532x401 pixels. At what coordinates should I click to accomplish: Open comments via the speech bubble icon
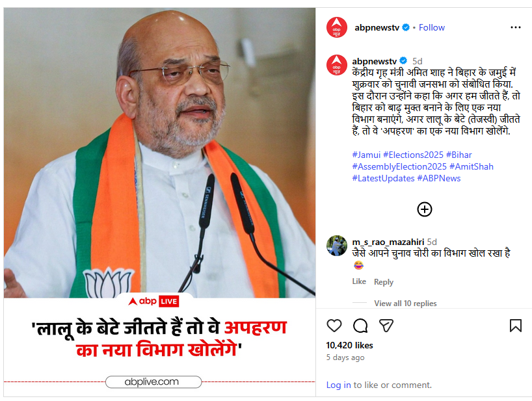[x=360, y=326]
